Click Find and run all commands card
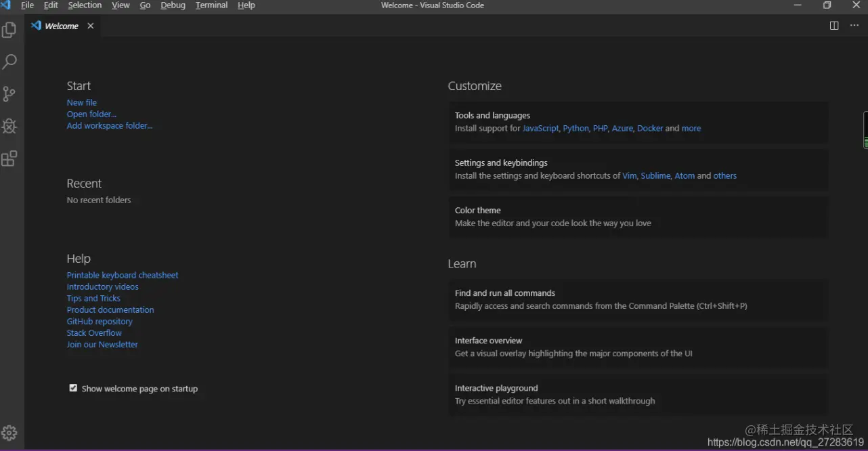 638,299
